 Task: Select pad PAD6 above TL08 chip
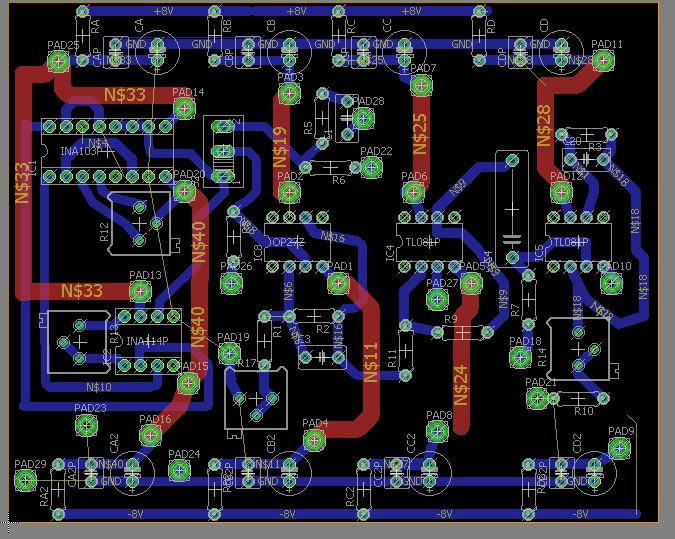click(x=413, y=192)
